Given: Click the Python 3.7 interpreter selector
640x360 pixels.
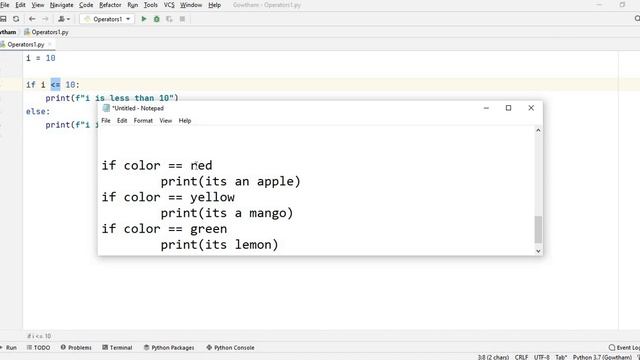Looking at the screenshot, I should click(602, 357).
